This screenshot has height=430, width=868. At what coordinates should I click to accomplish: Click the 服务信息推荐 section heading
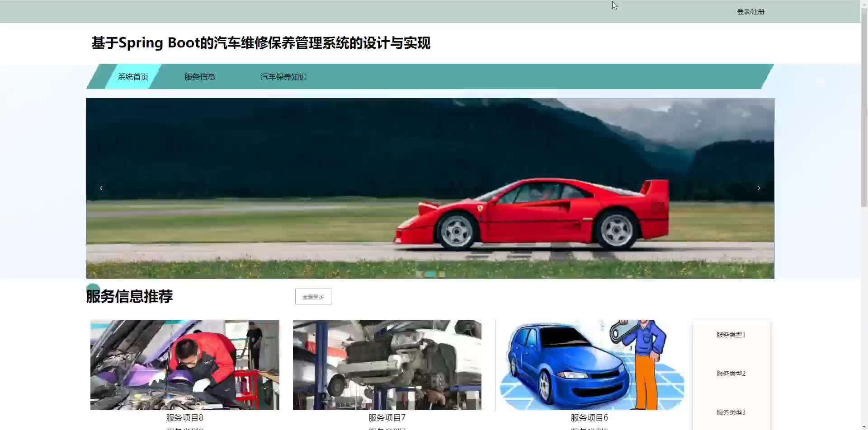pos(129,296)
